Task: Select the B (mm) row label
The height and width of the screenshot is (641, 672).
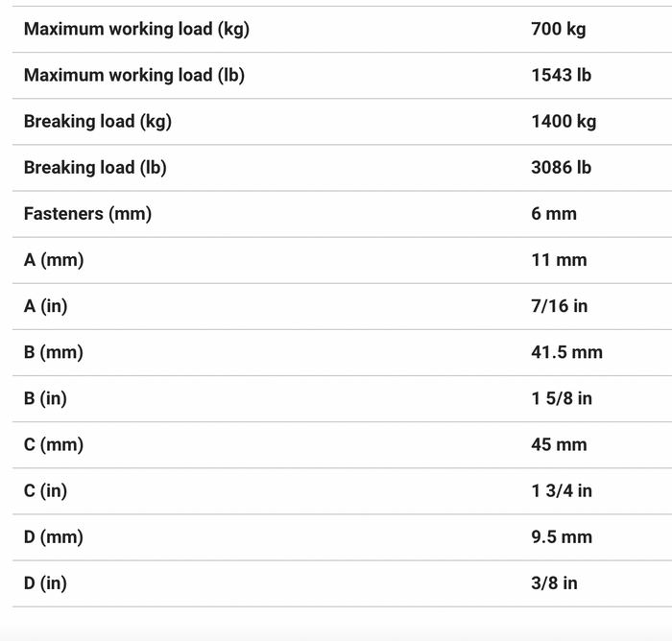Action: click(54, 352)
